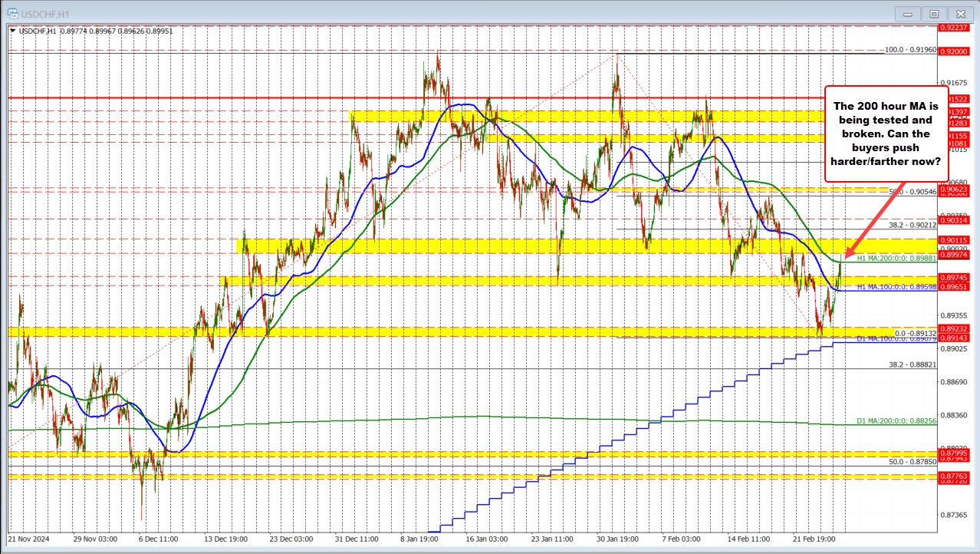Click the 100.0 Fibonacci label at 0.91960
The width and height of the screenshot is (980, 554).
pos(910,50)
